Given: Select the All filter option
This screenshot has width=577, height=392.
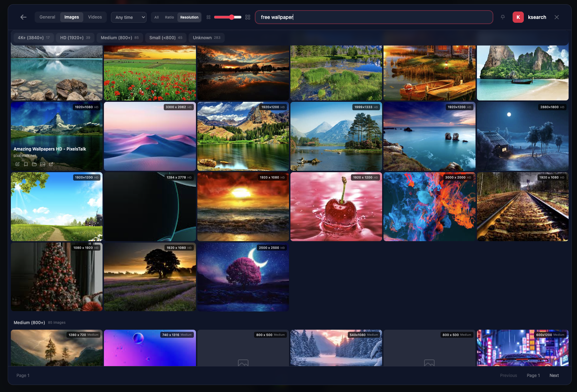Looking at the screenshot, I should (x=156, y=17).
